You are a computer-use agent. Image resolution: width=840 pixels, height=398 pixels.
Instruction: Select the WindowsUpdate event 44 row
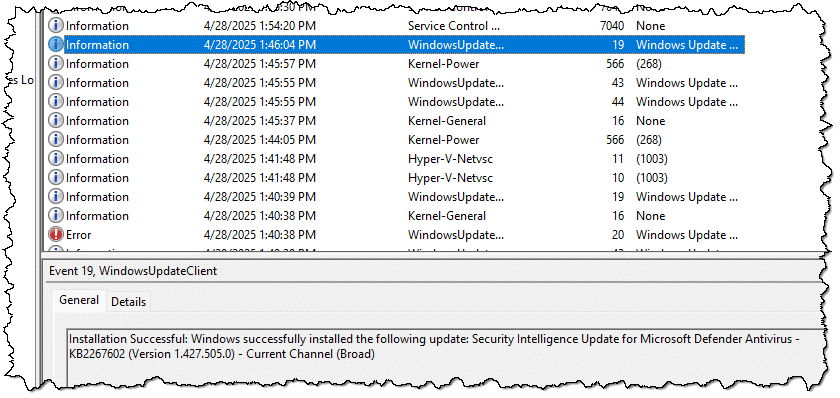395,102
